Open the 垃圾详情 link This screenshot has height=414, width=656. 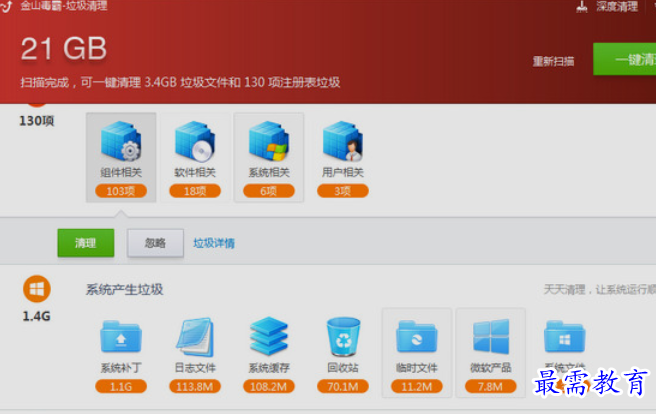(x=214, y=243)
